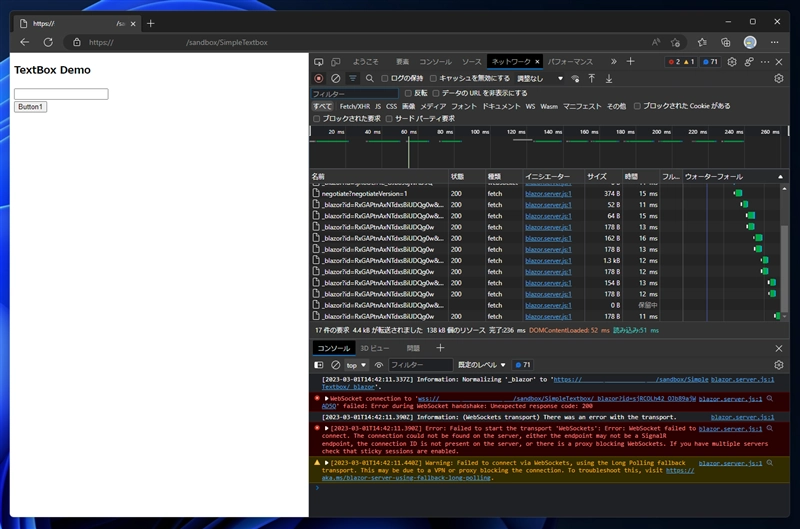Image resolution: width=800 pixels, height=529 pixels.
Task: Open Network panel settings gear
Action: (779, 79)
